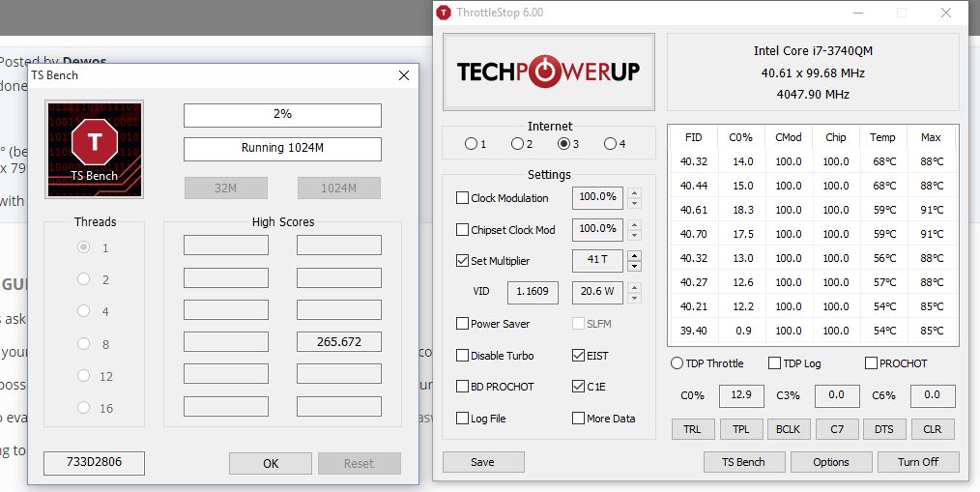
Task: Click the Turn Off button
Action: point(918,462)
